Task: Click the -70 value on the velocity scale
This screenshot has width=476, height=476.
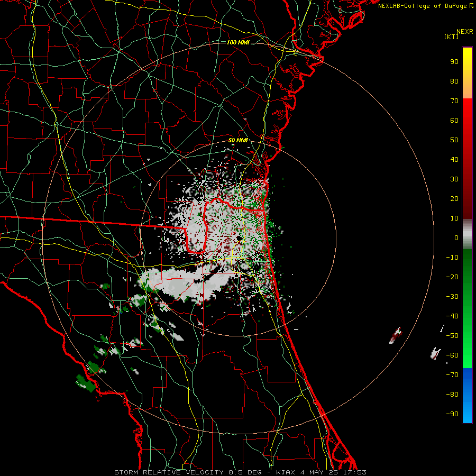Action: coord(452,375)
